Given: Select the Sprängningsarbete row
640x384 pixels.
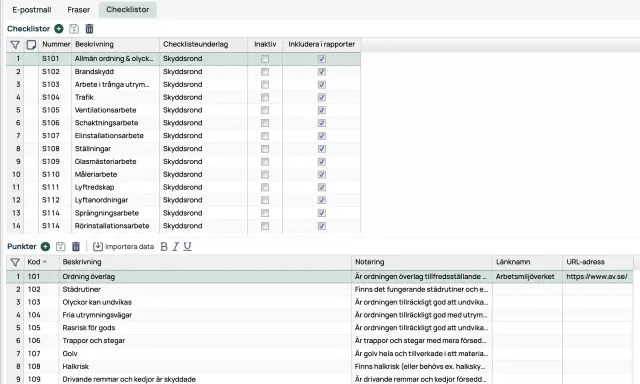Looking at the screenshot, I should point(183,213).
